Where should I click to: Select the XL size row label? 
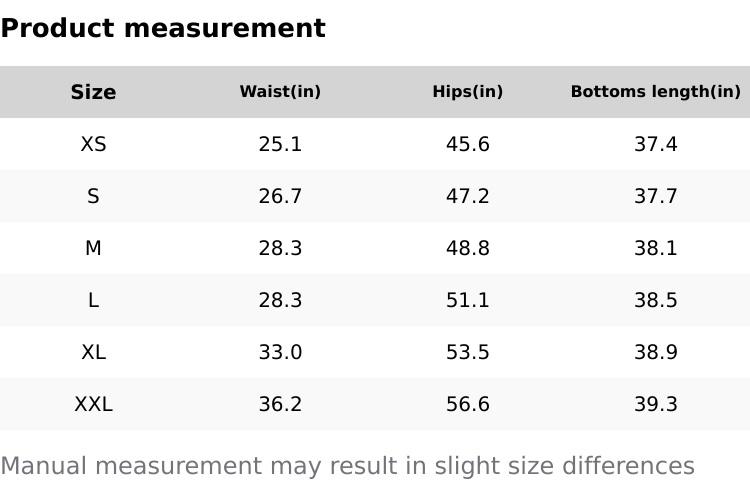93,352
